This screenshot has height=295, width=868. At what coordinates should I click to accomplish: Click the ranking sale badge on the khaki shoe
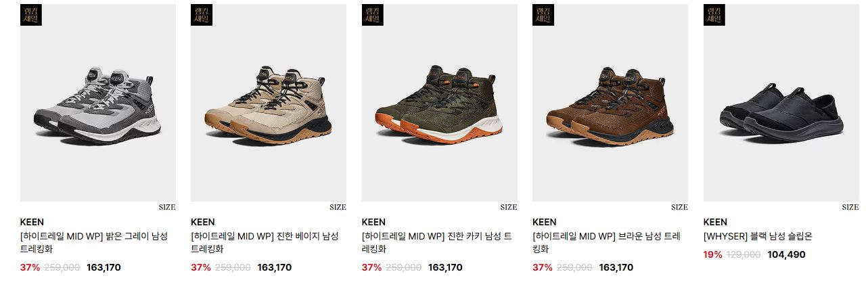coord(373,15)
